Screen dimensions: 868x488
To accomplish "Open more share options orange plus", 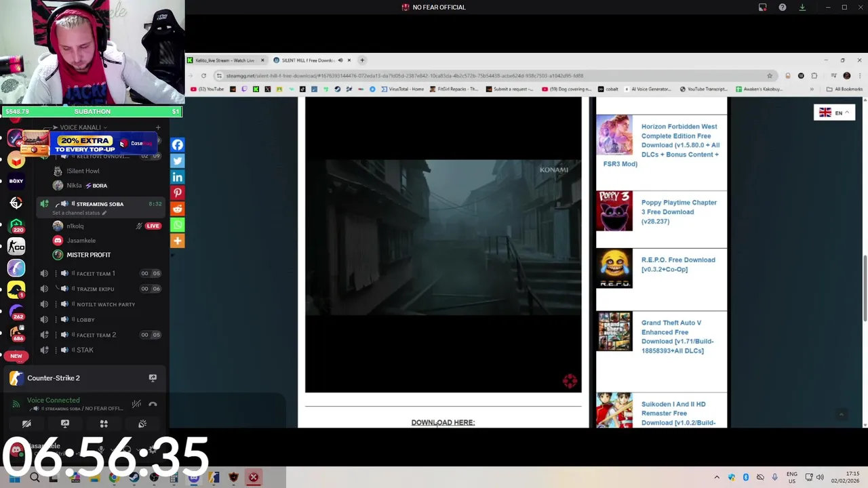I will tap(177, 241).
